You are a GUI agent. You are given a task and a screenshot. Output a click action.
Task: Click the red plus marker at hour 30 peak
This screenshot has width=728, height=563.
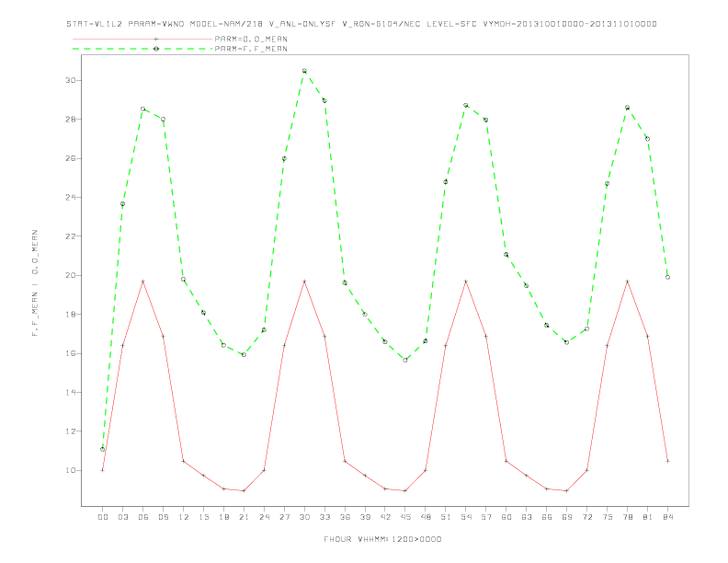click(304, 281)
